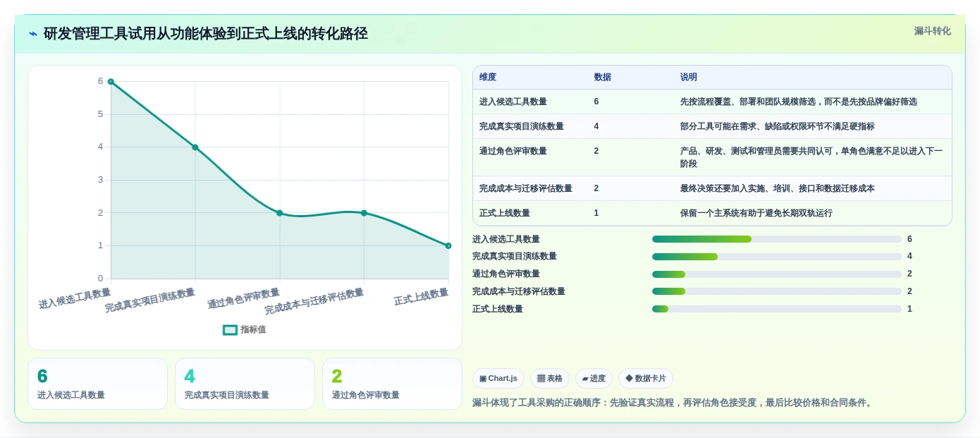Click the chart point for 正式上线数量
The width and height of the screenshot is (980, 438).
[x=448, y=245]
